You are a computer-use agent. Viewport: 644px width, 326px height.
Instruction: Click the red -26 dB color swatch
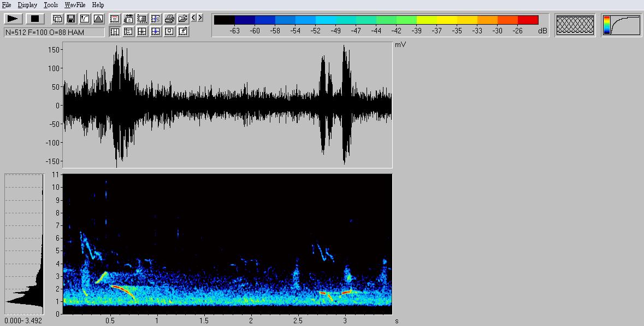pos(528,20)
